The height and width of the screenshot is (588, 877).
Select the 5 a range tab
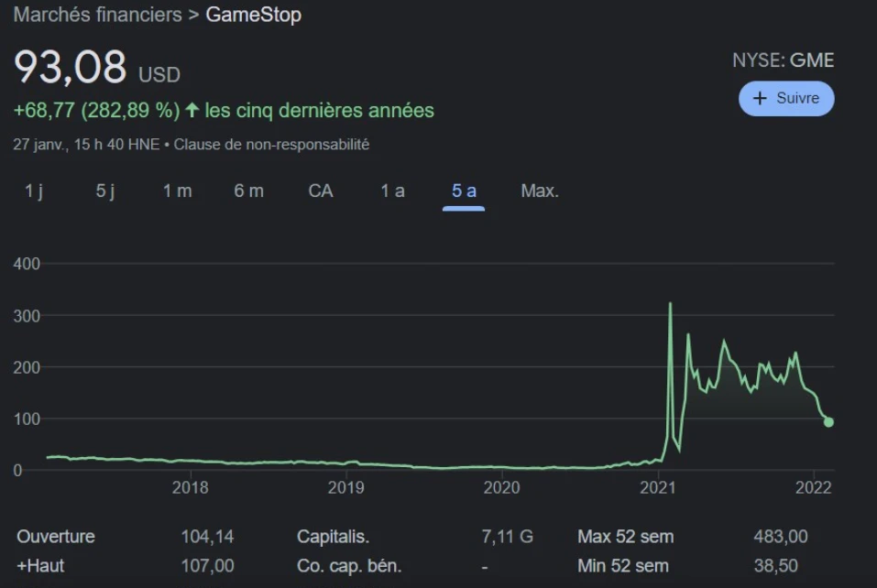464,191
